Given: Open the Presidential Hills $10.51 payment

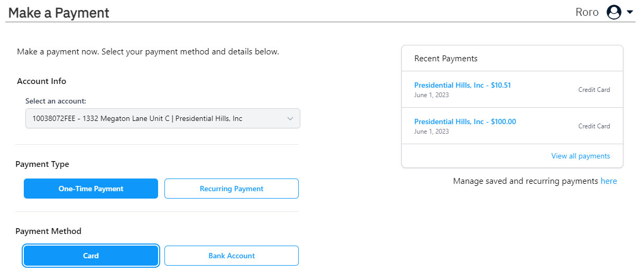Looking at the screenshot, I should click(x=462, y=85).
